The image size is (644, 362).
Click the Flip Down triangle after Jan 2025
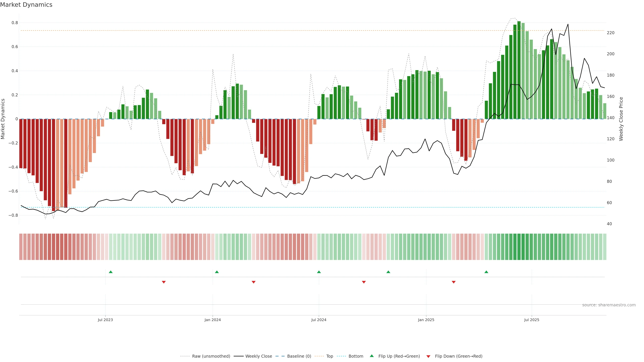click(x=453, y=282)
